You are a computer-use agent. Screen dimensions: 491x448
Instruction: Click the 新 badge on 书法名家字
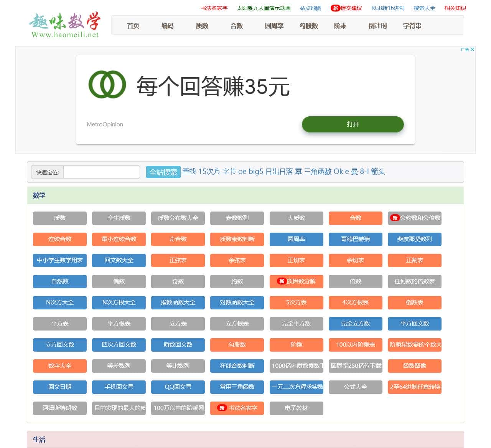coord(222,408)
